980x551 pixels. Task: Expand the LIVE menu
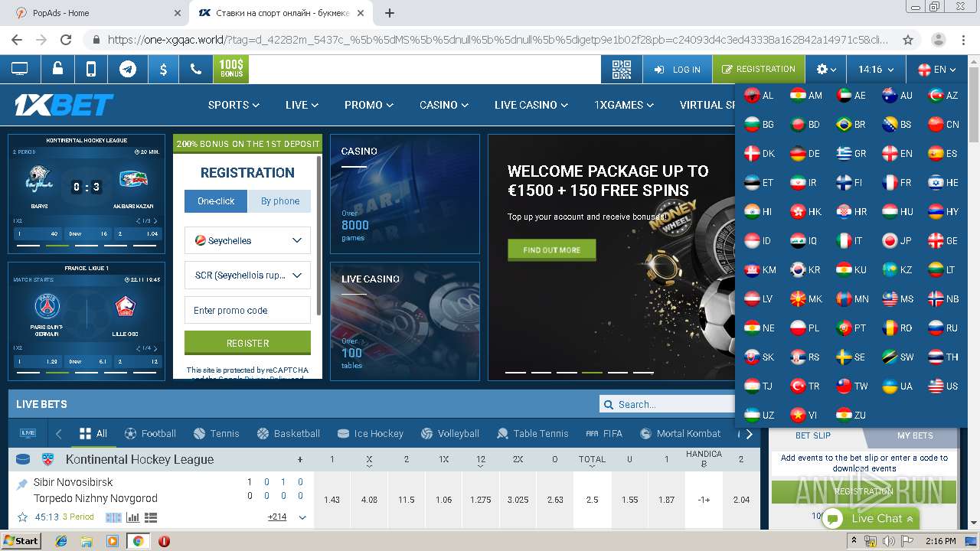[302, 105]
